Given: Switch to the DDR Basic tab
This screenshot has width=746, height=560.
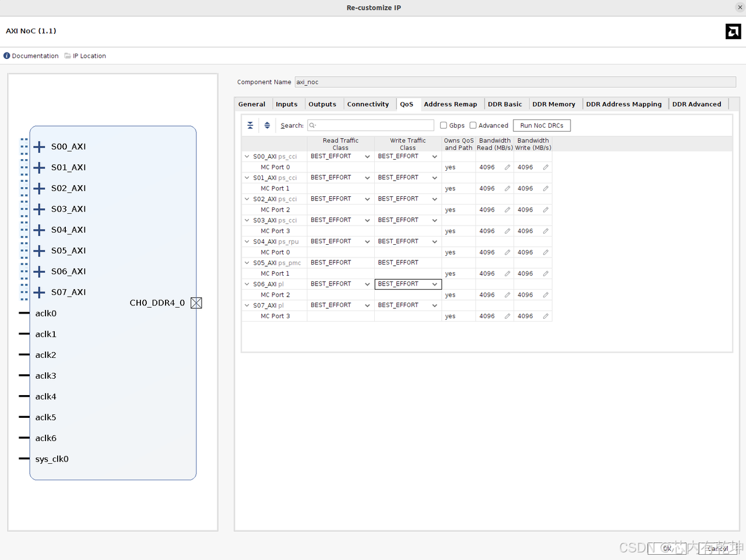Looking at the screenshot, I should [x=505, y=104].
